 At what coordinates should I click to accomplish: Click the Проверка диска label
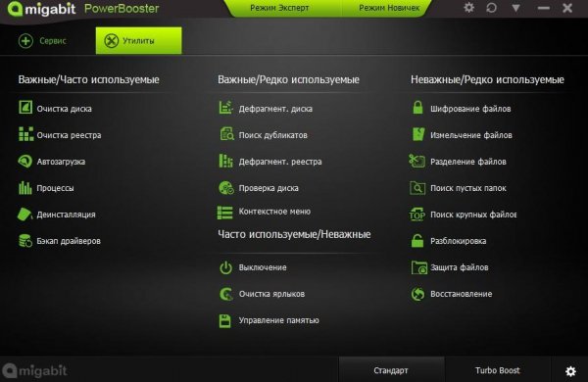(x=269, y=188)
